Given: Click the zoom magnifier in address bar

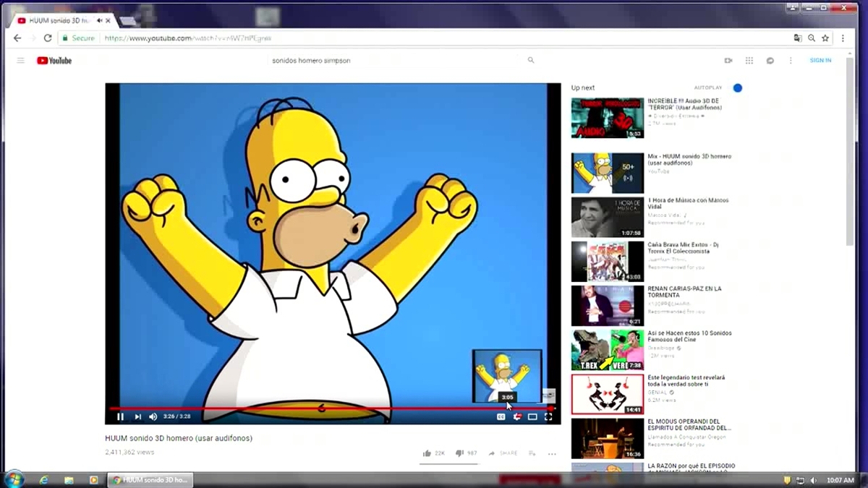Looking at the screenshot, I should (x=812, y=38).
